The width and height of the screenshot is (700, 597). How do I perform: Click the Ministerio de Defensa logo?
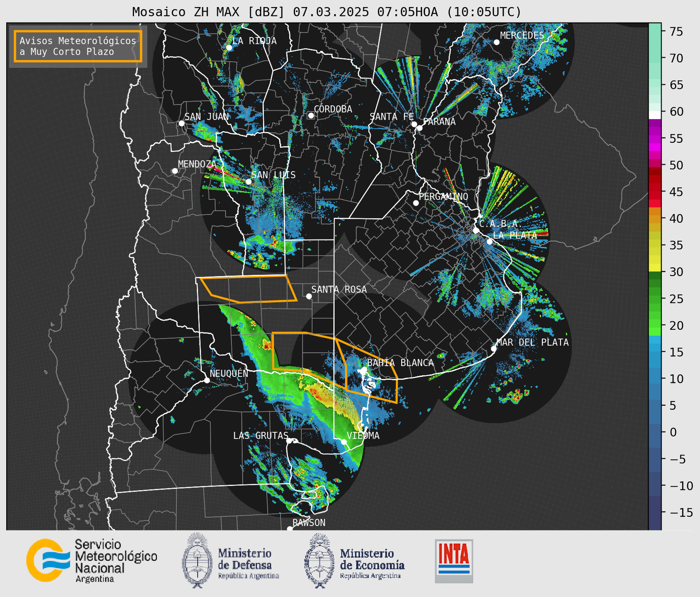(230, 560)
